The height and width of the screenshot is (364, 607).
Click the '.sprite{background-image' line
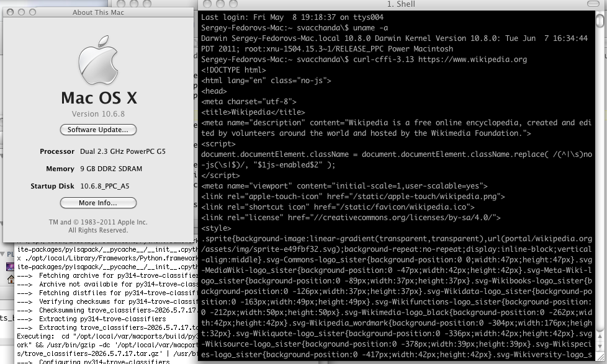pyautogui.click(x=397, y=239)
